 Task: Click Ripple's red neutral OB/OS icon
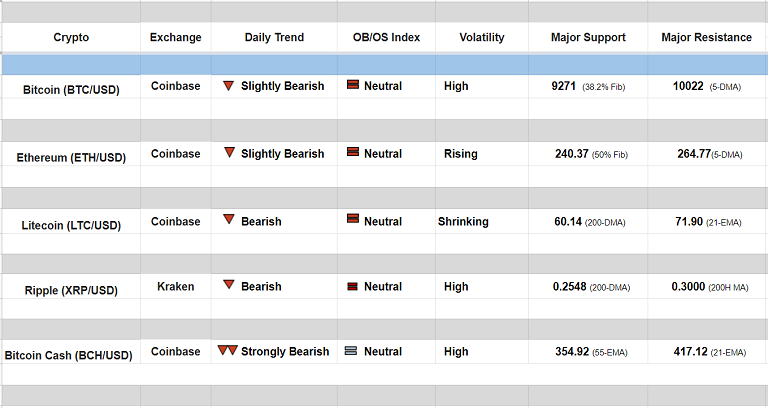click(x=352, y=287)
